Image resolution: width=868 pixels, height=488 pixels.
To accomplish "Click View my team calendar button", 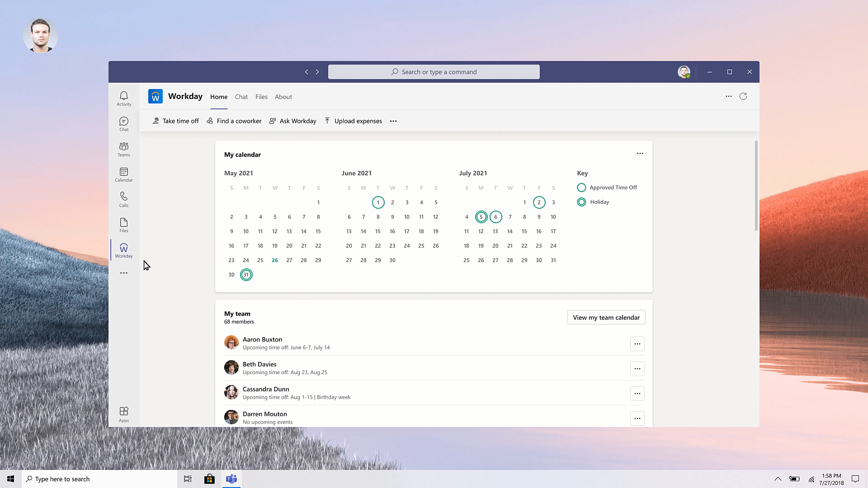I will [606, 317].
